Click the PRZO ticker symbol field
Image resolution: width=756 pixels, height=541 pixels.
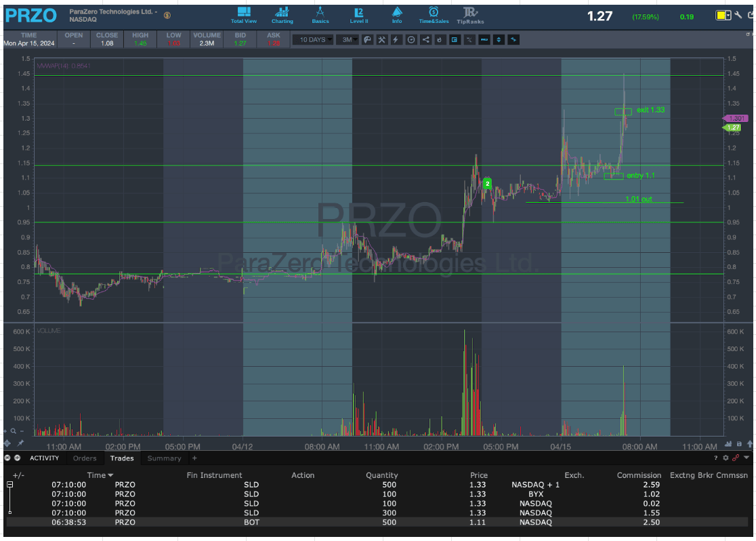point(31,16)
